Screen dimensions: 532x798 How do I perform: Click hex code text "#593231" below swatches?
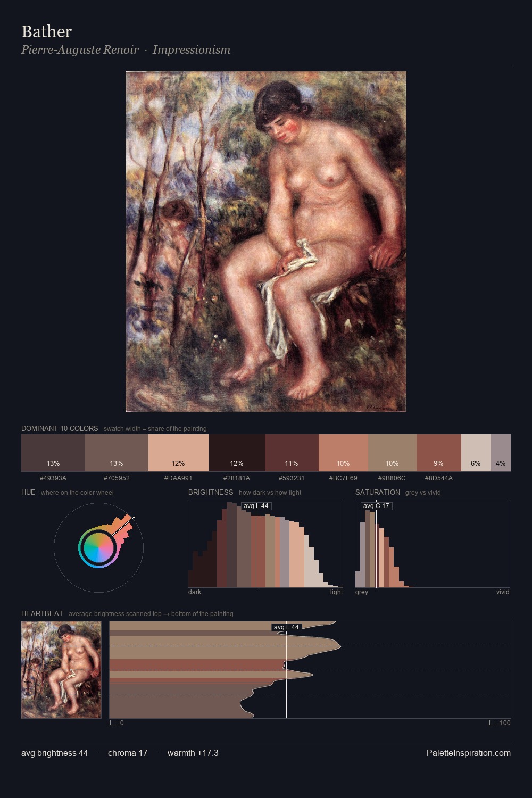(292, 478)
